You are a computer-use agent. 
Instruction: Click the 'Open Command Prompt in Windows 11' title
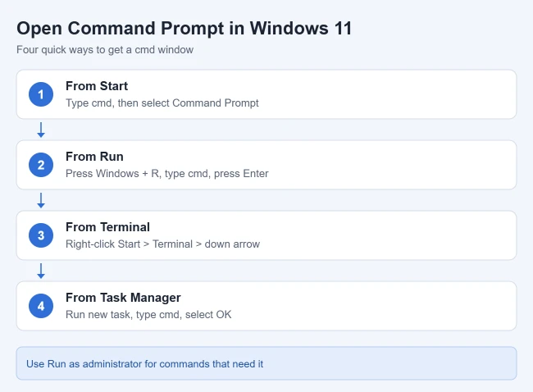click(x=184, y=28)
